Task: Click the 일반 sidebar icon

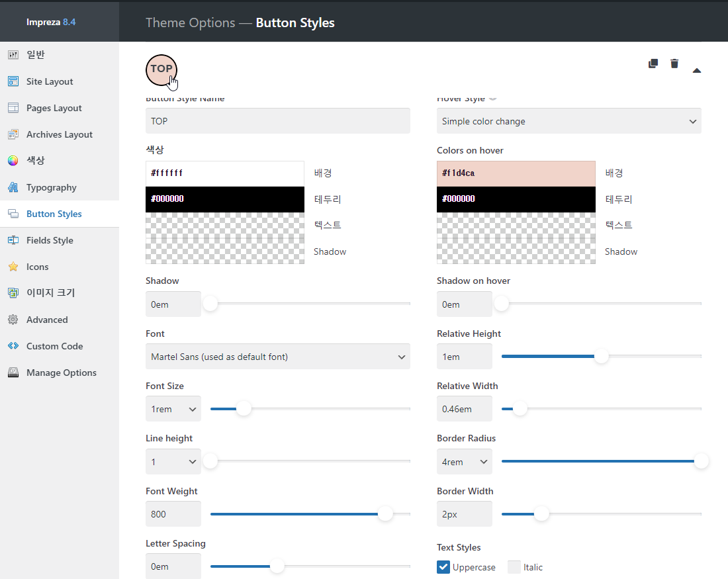Action: 13,55
